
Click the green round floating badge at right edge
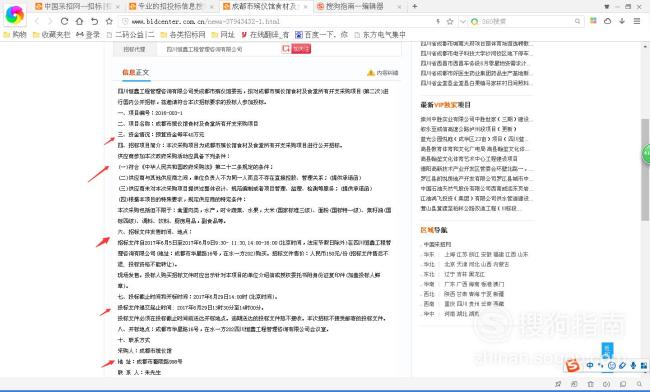coord(646,154)
